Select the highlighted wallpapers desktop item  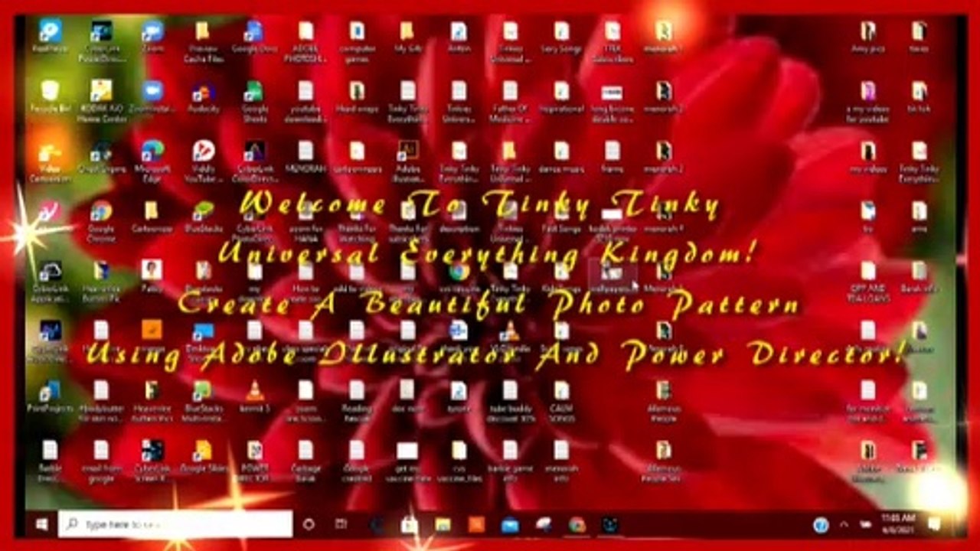[x=612, y=276]
